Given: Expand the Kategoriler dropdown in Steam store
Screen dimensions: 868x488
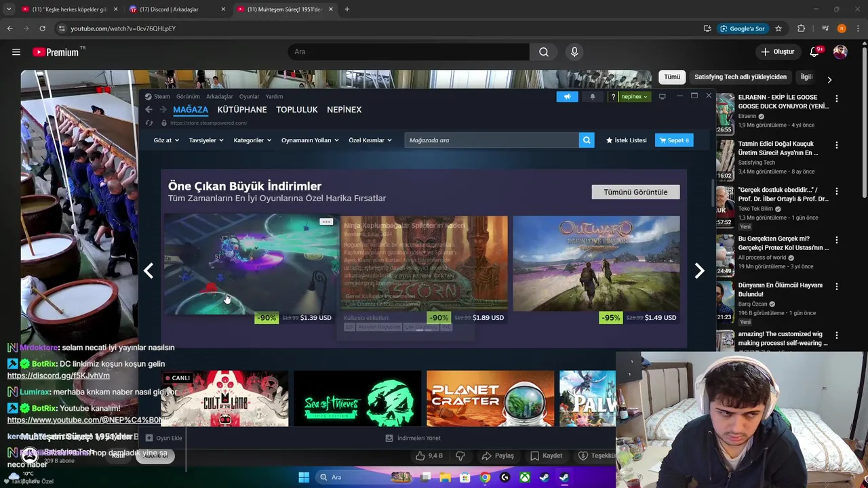Looking at the screenshot, I should point(252,140).
